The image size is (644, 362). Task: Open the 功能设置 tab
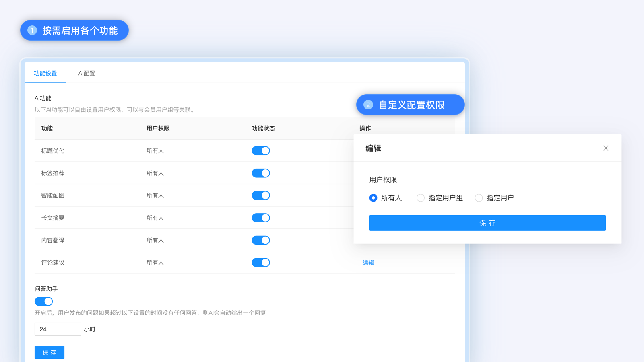point(45,73)
